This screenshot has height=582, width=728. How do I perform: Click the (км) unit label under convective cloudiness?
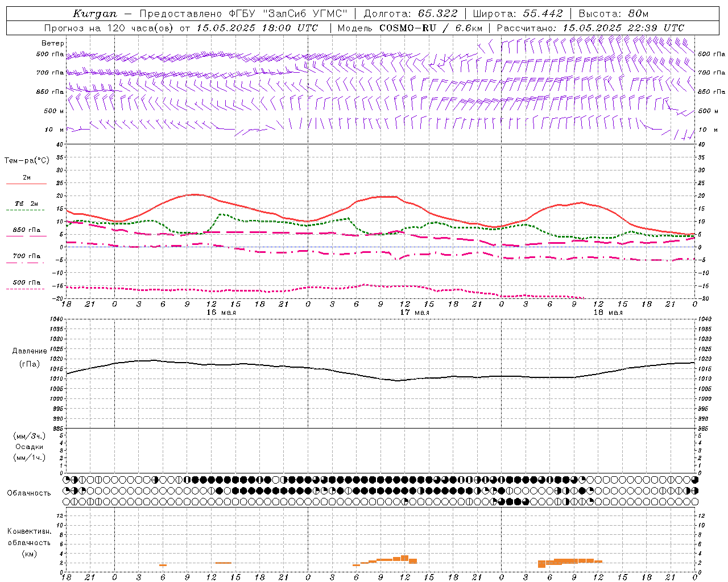pyautogui.click(x=29, y=554)
